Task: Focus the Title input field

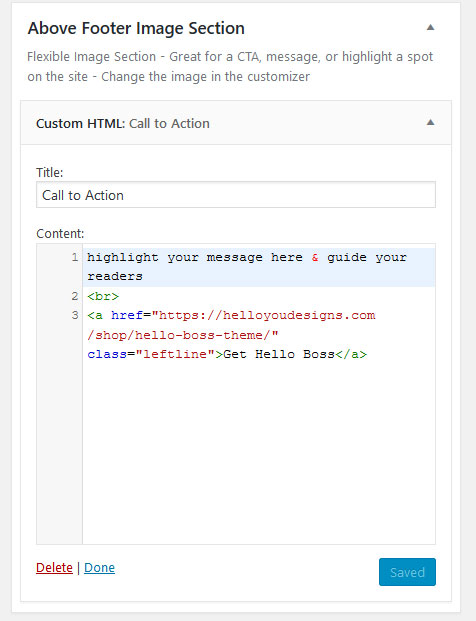Action: (x=236, y=195)
